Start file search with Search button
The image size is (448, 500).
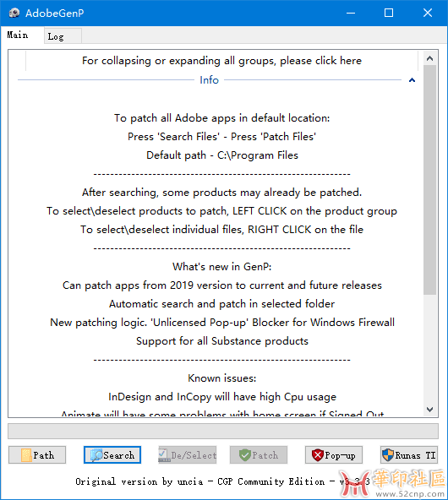112,454
